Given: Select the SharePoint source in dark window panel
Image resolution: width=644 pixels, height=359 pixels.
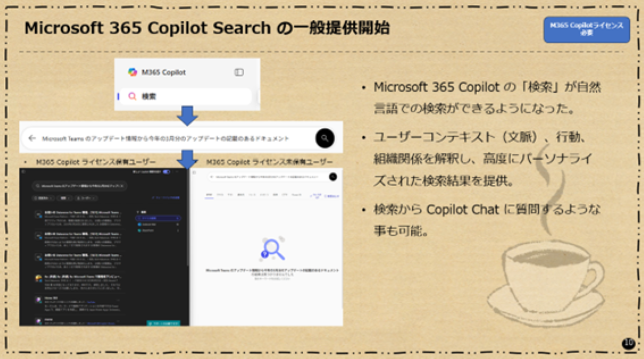Looking at the screenshot, I should (x=159, y=230).
